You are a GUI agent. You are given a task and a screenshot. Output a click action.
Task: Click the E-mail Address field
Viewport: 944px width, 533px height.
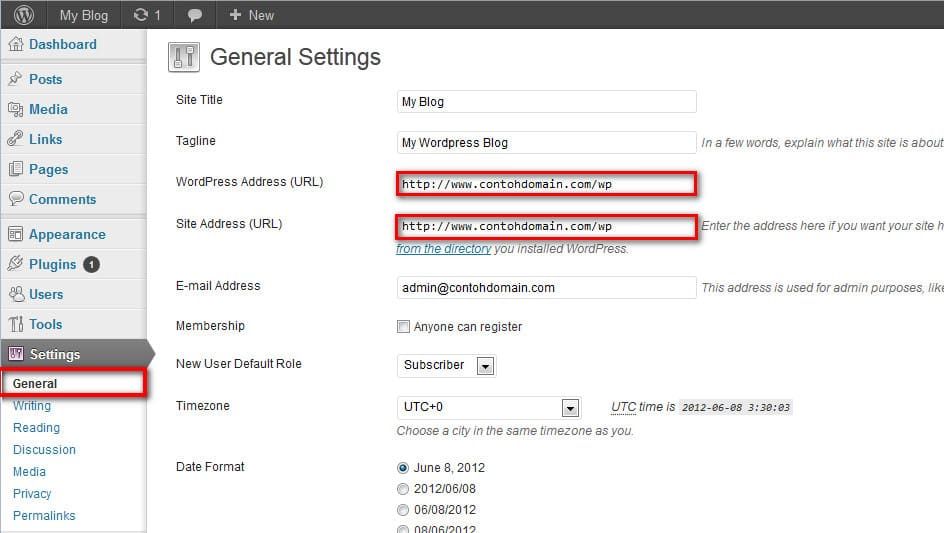[547, 288]
